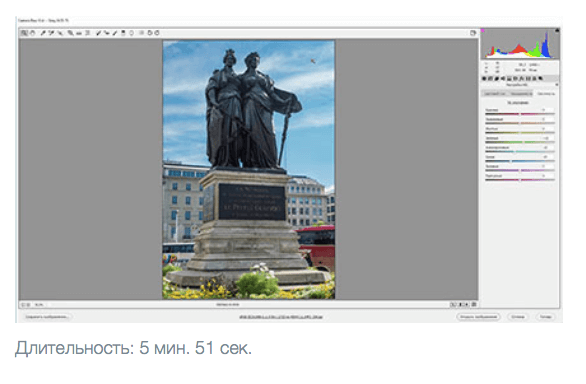
Task: Click the 'Длительность: 5 мин. 51 сек.' text
Action: coord(133,348)
